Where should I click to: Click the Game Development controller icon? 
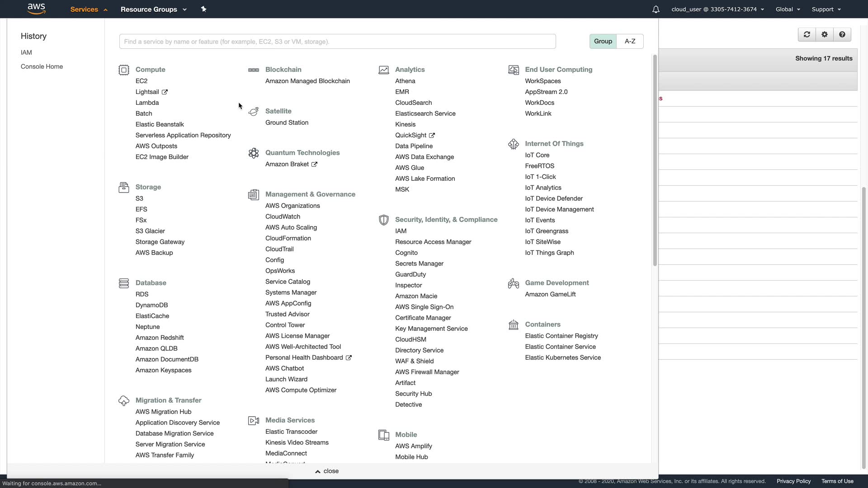pos(513,283)
